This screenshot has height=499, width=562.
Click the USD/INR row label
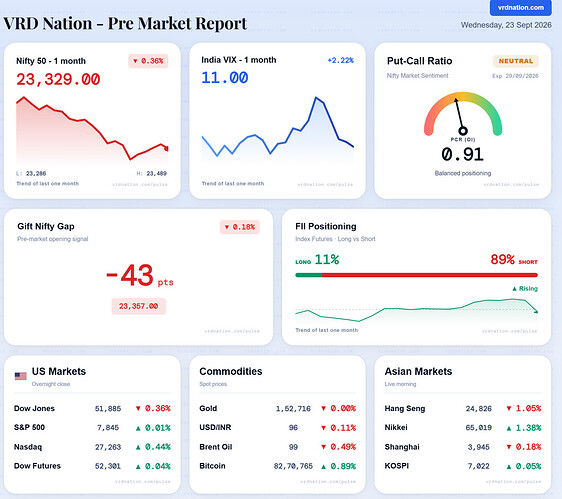[215, 427]
